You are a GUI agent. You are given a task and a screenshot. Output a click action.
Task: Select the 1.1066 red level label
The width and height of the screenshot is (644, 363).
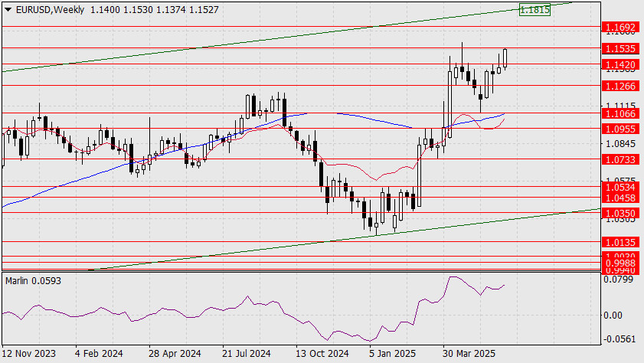[620, 114]
